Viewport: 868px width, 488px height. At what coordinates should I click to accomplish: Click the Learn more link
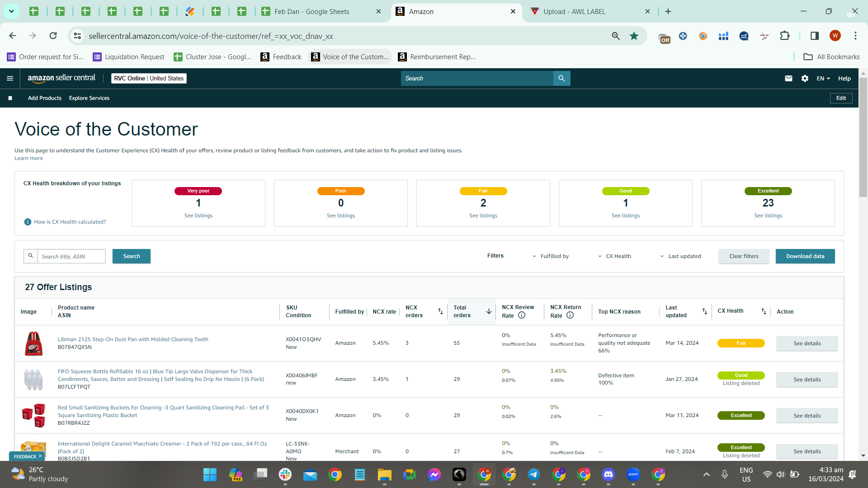pyautogui.click(x=28, y=158)
